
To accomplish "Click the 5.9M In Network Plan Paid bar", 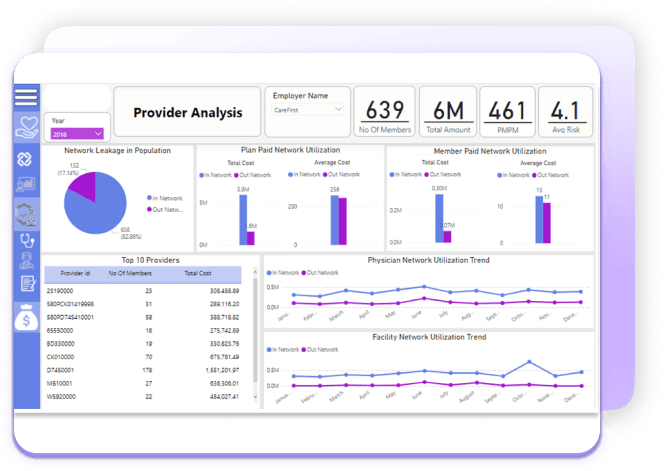I will [243, 220].
